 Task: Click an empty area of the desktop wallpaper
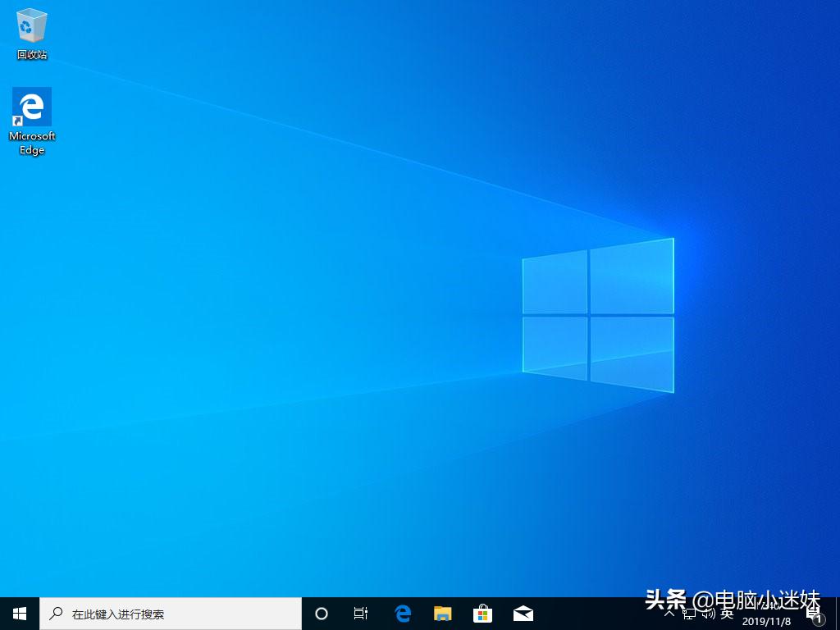328,328
